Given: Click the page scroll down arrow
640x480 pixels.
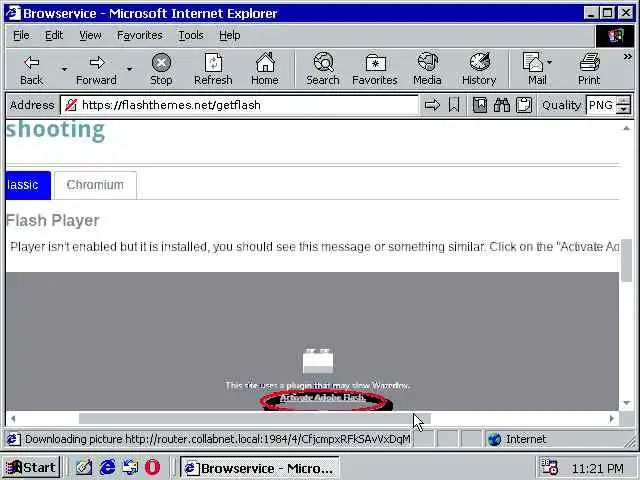Looking at the screenshot, I should [627, 403].
